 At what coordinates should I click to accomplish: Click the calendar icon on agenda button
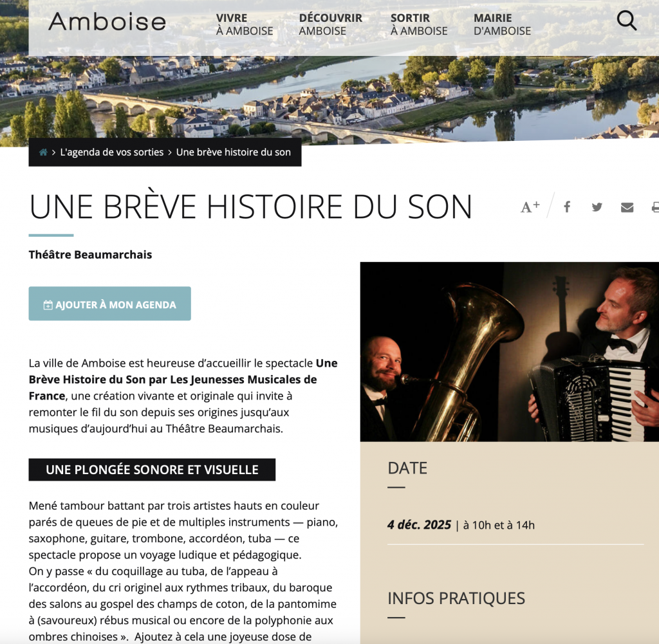[x=48, y=305]
